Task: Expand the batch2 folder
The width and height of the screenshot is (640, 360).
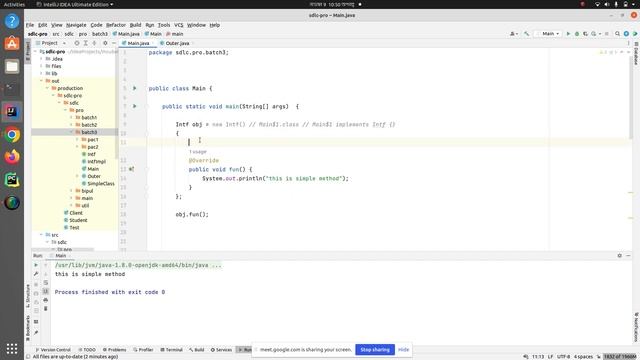Action: pos(71,125)
